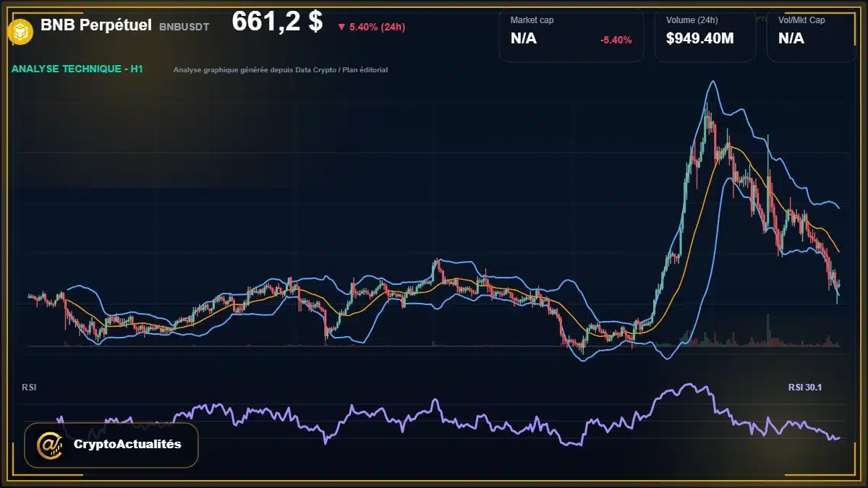The width and height of the screenshot is (868, 488).
Task: Select the "BNB Perpétuel" title text
Action: tap(96, 25)
